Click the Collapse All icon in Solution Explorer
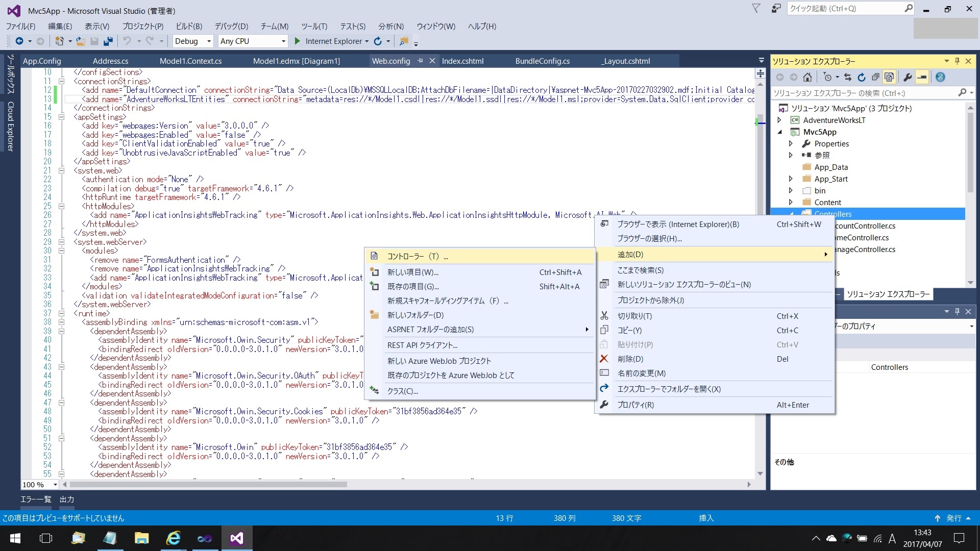The image size is (980, 551). click(875, 77)
